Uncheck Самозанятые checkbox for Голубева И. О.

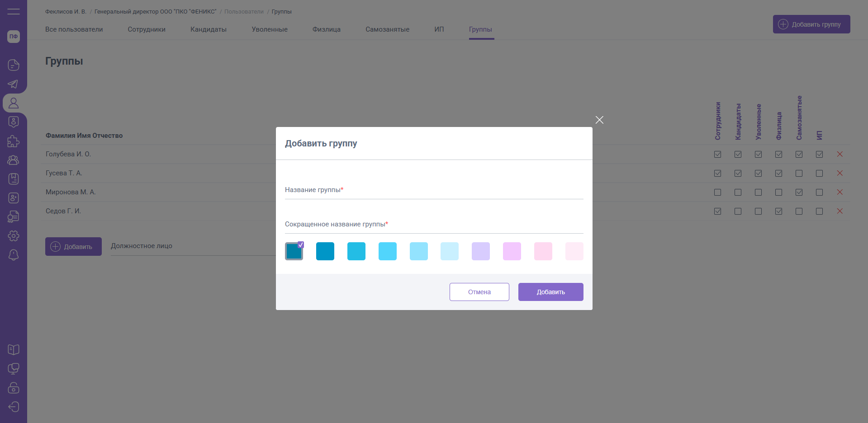(x=799, y=155)
